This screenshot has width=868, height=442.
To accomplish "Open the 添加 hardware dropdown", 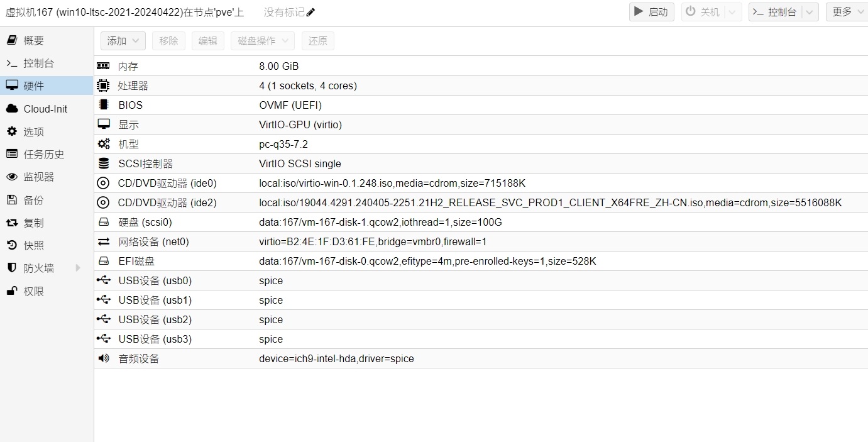I will coord(123,41).
